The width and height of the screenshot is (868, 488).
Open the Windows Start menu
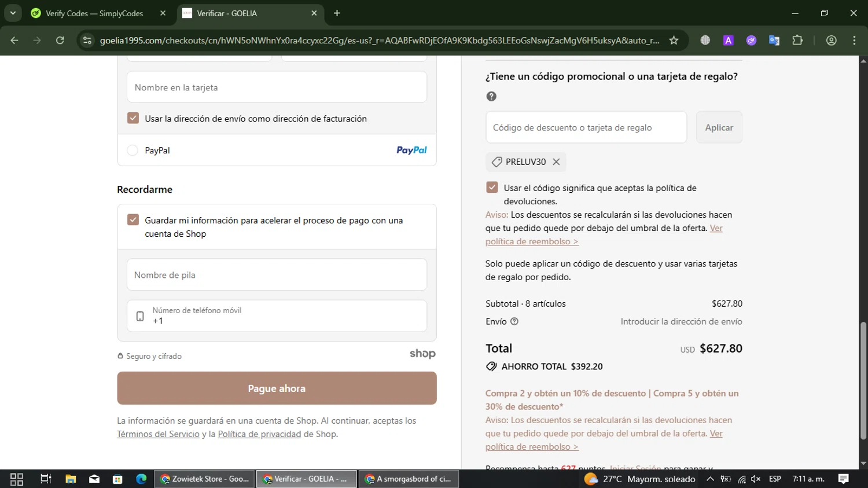17,479
